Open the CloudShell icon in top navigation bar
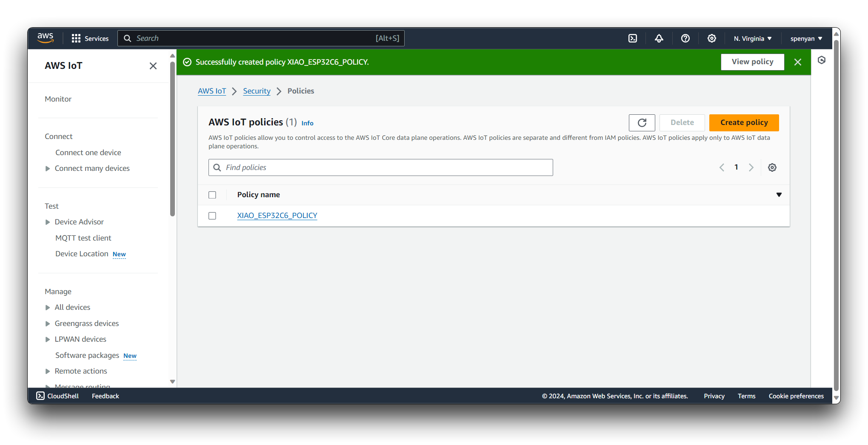 [x=633, y=39]
